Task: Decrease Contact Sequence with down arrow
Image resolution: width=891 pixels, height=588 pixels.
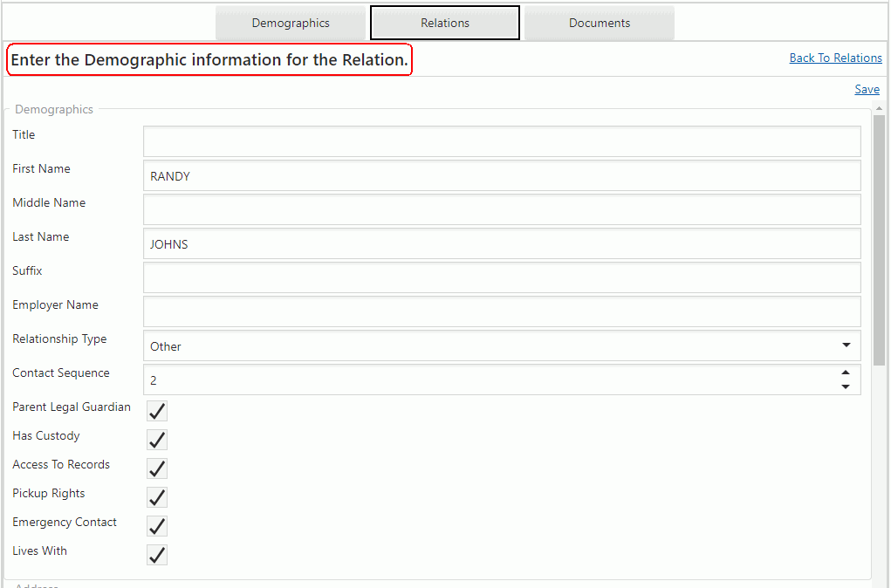Action: (x=846, y=386)
